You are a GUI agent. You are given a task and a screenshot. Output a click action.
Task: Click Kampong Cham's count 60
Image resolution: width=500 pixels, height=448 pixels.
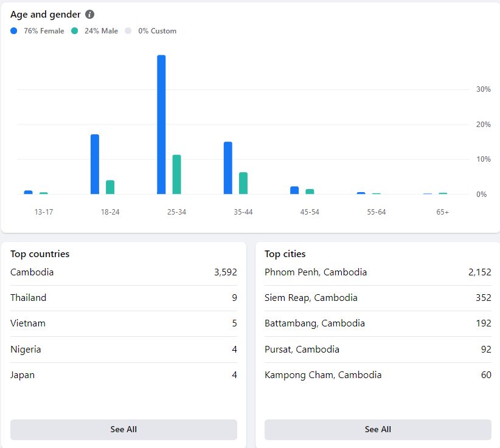coord(486,374)
